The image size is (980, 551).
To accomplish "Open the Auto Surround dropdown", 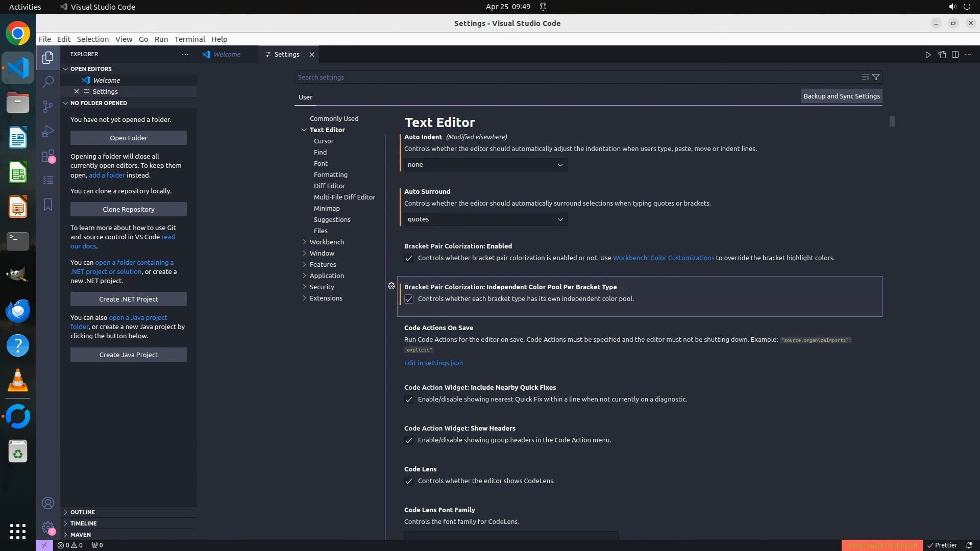I will coord(485,219).
